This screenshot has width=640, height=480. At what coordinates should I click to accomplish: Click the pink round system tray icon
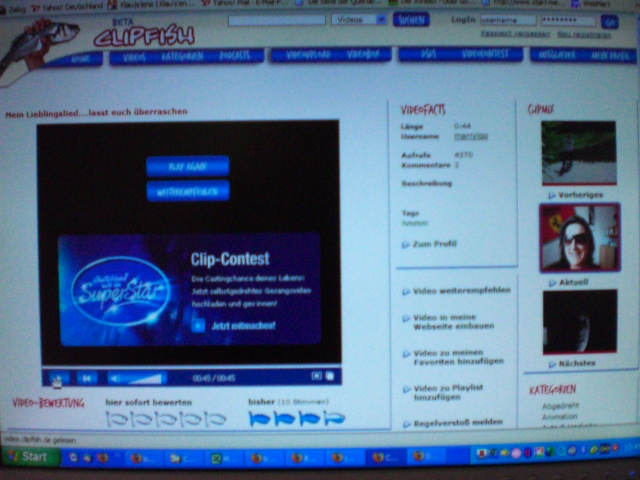(516, 453)
